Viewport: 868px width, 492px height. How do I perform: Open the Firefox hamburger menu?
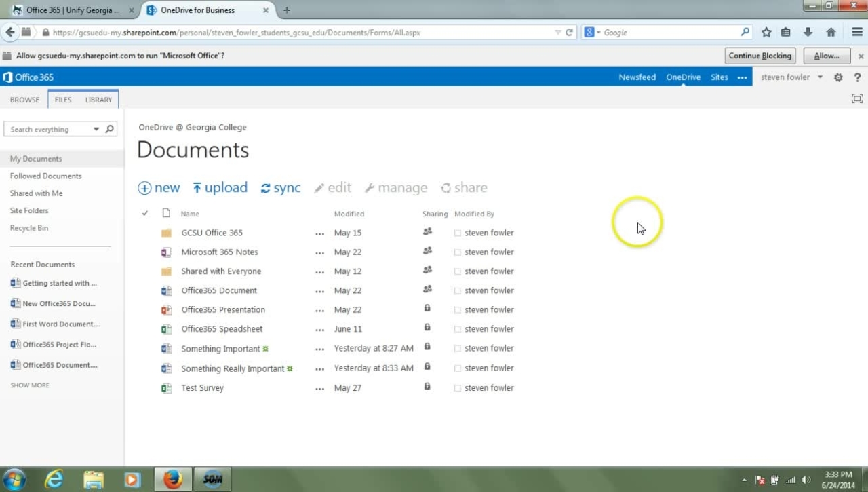[x=857, y=32]
